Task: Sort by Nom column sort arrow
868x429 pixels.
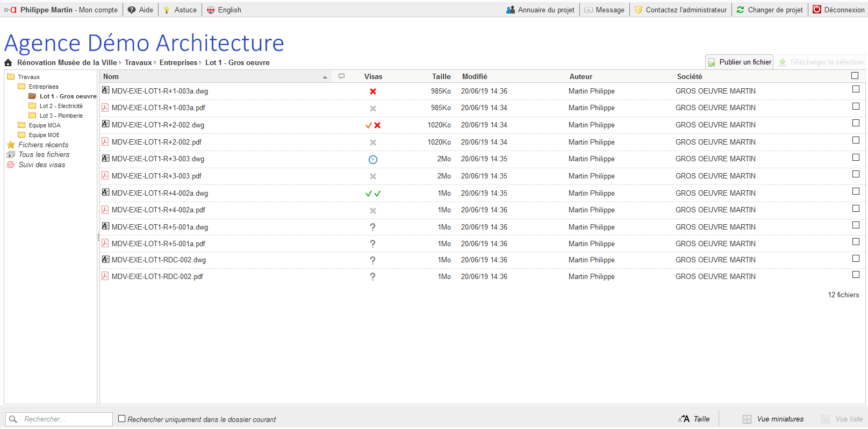Action: tap(325, 77)
